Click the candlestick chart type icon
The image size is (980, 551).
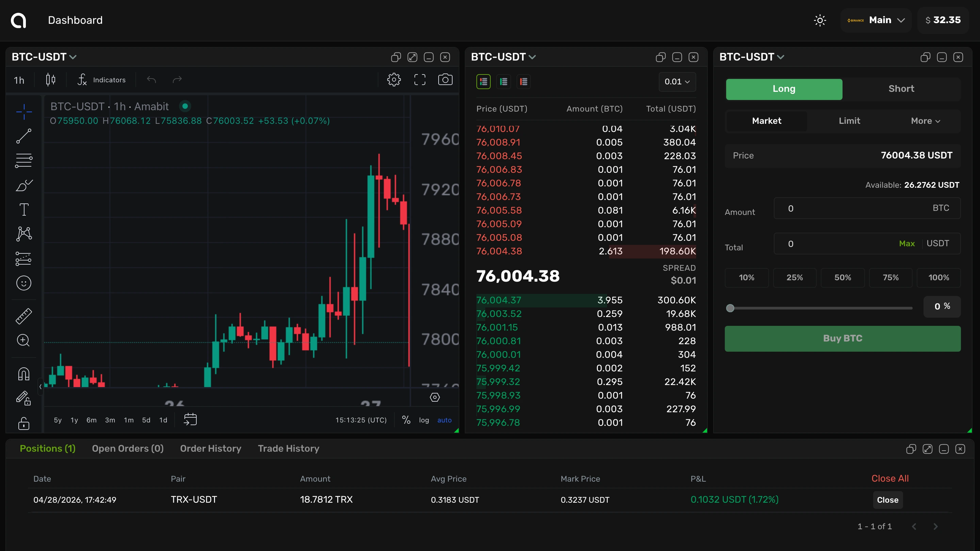coord(51,80)
